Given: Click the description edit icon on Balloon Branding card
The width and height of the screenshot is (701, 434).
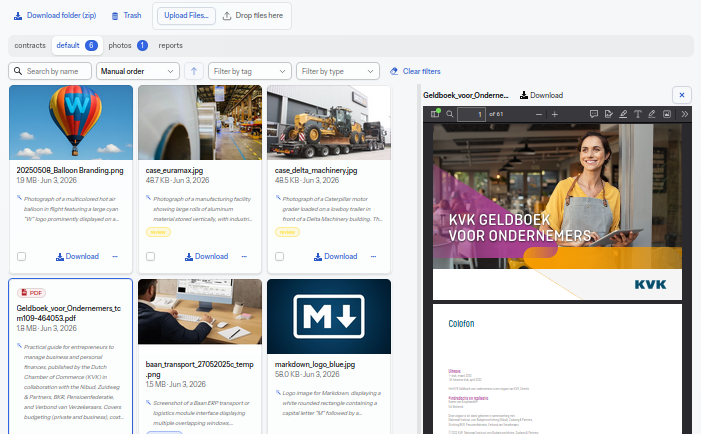Looking at the screenshot, I should pyautogui.click(x=19, y=198).
